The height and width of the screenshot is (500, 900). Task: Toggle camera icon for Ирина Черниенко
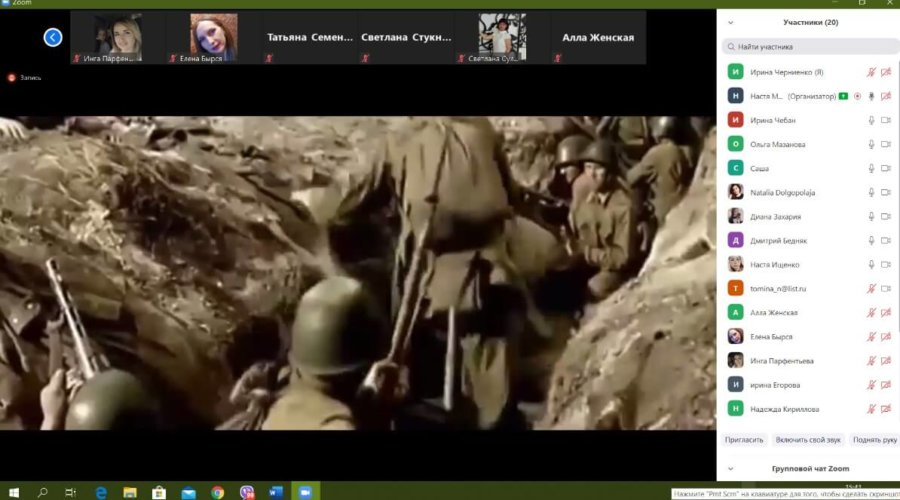pyautogui.click(x=886, y=72)
